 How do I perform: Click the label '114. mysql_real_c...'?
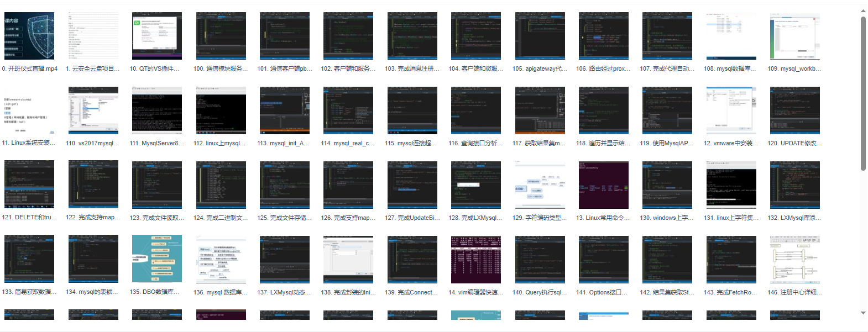click(348, 144)
